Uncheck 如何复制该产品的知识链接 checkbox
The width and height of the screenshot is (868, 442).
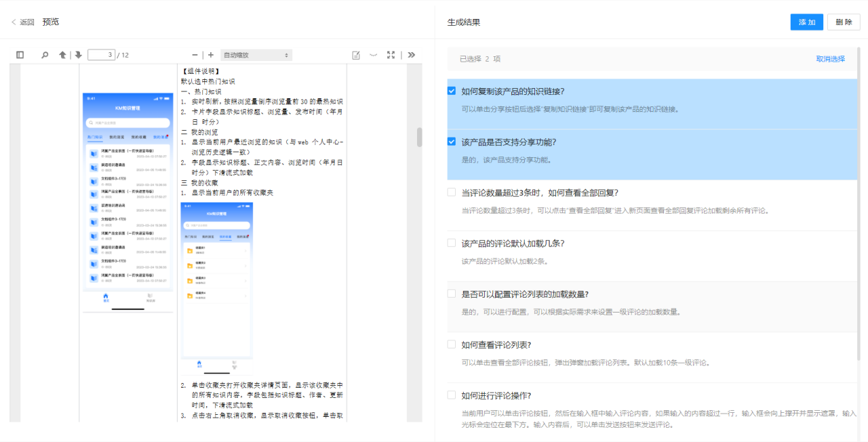pos(452,91)
